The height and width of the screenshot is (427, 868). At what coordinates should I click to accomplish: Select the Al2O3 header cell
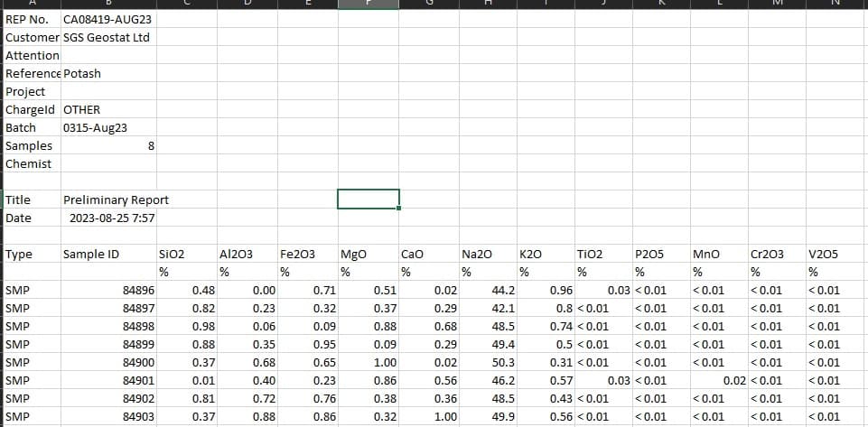tap(247, 254)
